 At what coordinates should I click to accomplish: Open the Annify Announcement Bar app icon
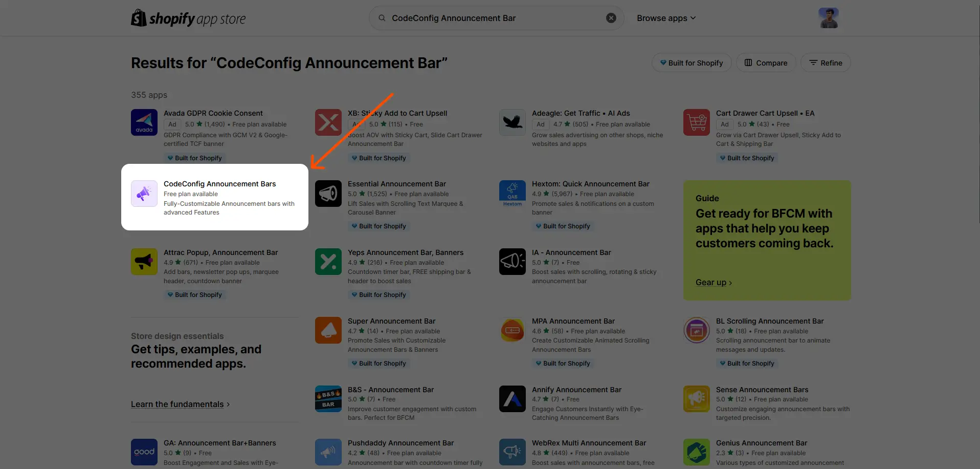coord(513,399)
